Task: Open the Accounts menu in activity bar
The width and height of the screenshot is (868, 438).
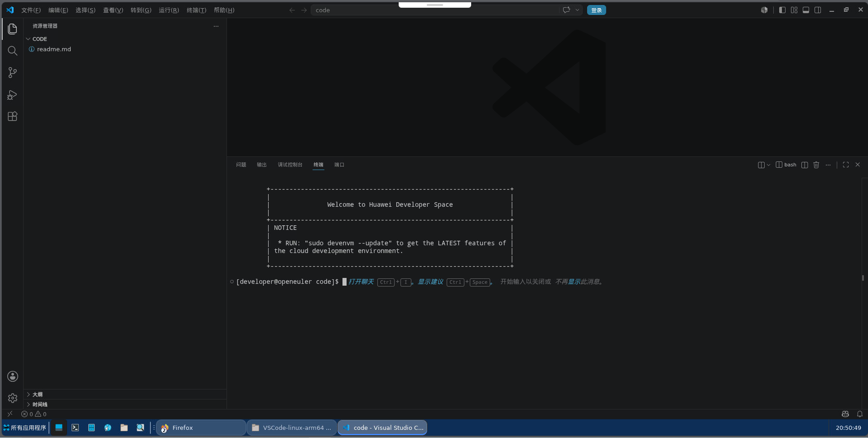Action: [13, 376]
